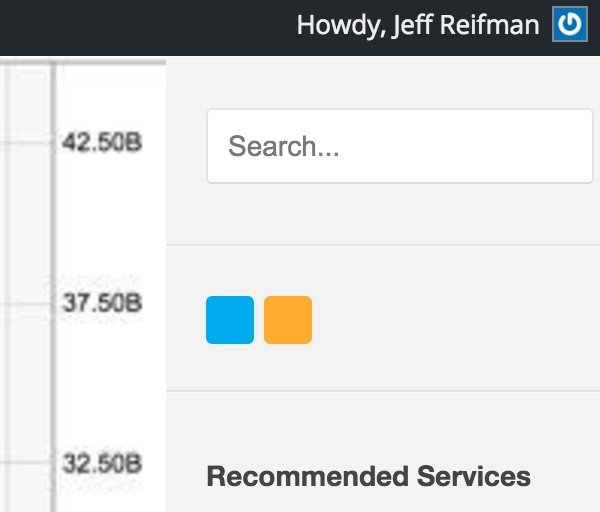Click the word Services in the heading
Viewport: 600px width, 512px height.
pos(474,476)
